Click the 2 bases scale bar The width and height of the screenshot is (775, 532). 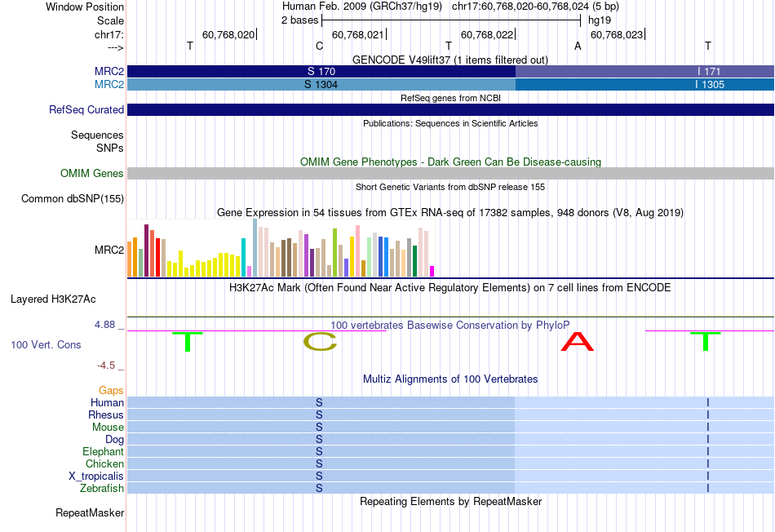click(x=451, y=20)
